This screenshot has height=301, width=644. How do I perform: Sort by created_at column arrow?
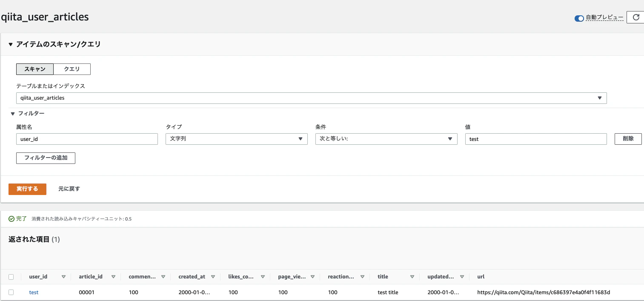[213, 277]
